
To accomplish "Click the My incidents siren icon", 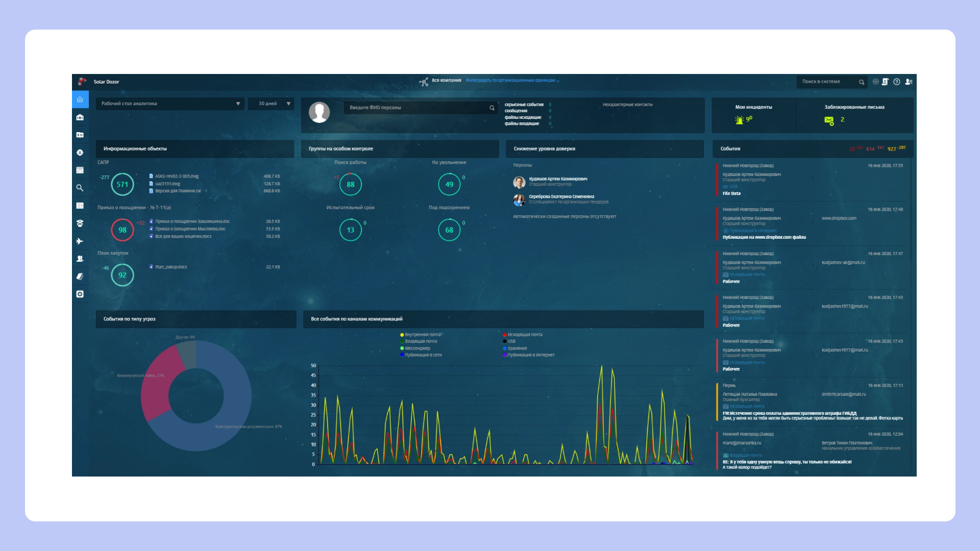I will pyautogui.click(x=739, y=120).
